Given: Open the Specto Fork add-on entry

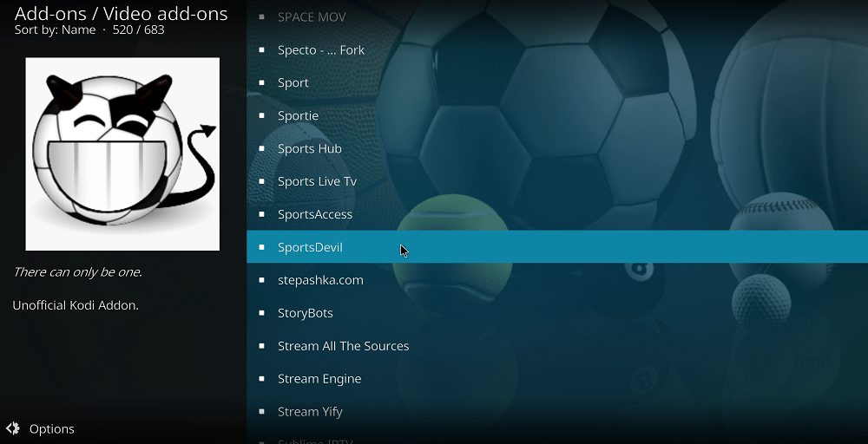Looking at the screenshot, I should pyautogui.click(x=557, y=49).
